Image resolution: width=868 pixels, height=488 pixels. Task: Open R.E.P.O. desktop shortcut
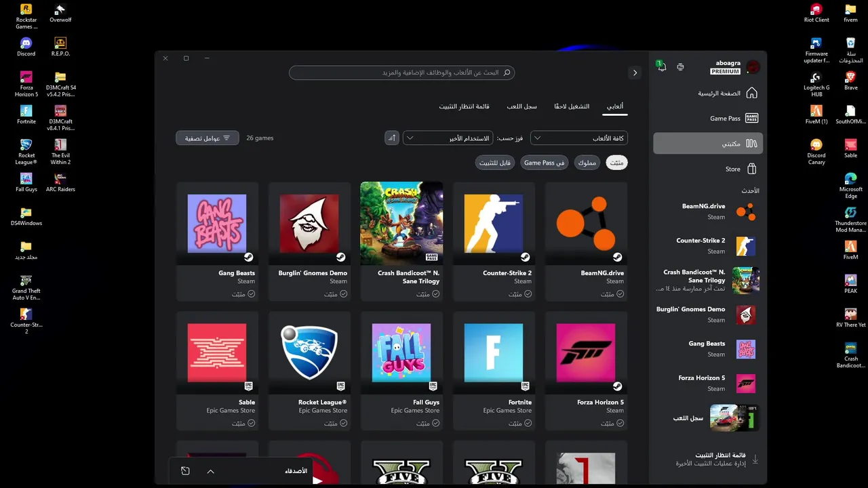(x=60, y=47)
